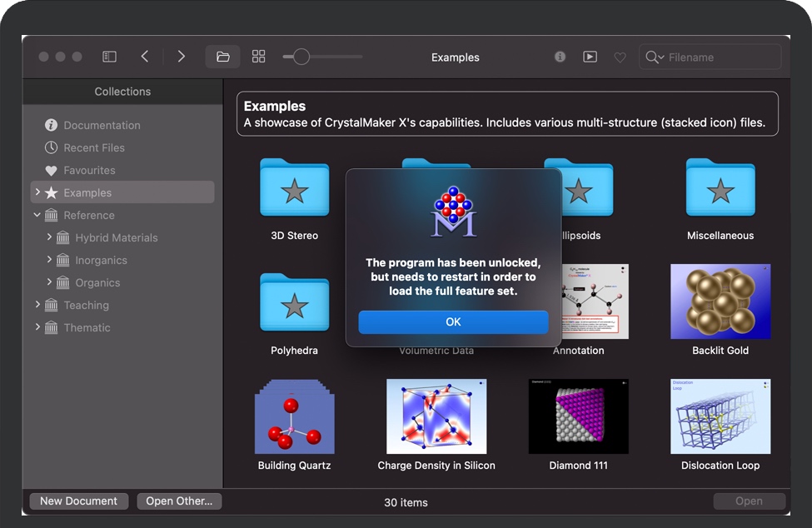Select the Building Quartz thumbnail
This screenshot has height=528, width=812.
(x=294, y=416)
